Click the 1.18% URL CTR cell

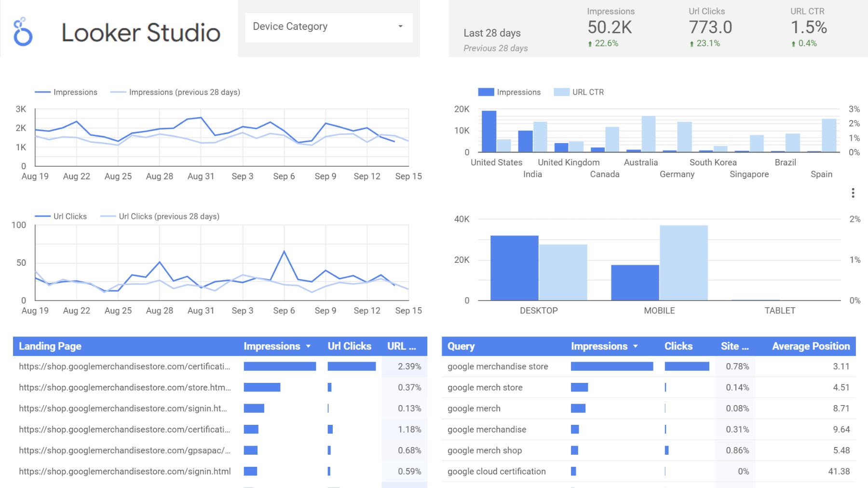coord(409,430)
